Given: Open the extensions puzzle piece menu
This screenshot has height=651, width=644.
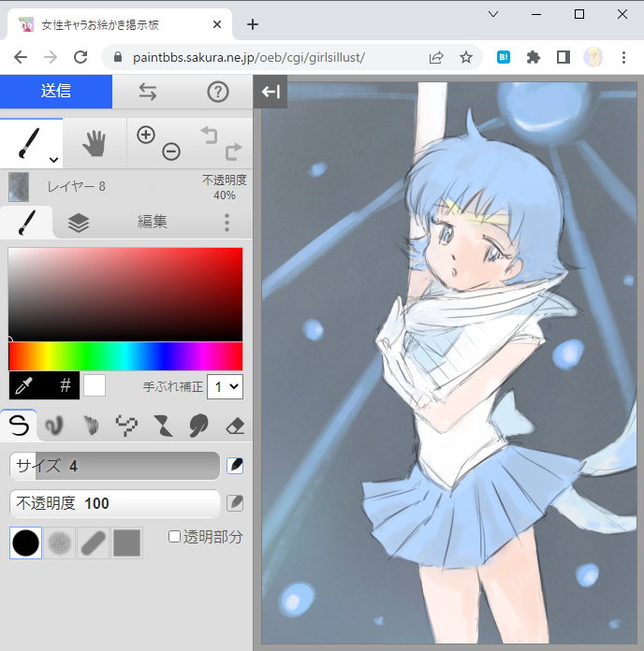Looking at the screenshot, I should pyautogui.click(x=533, y=57).
